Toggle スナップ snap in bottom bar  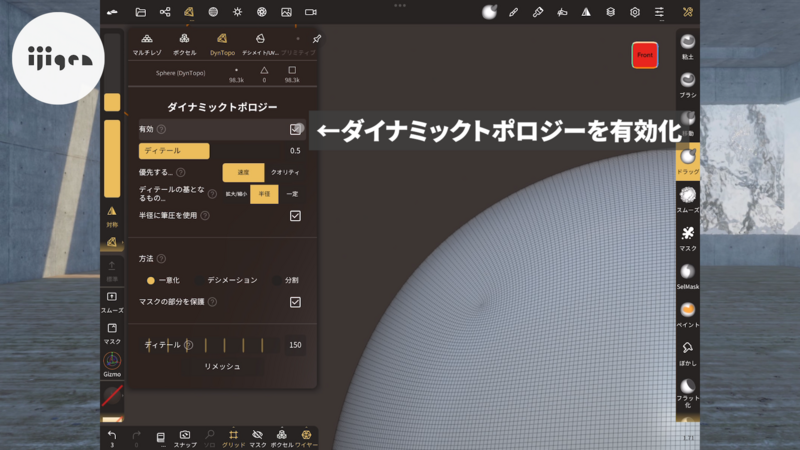pyautogui.click(x=185, y=438)
